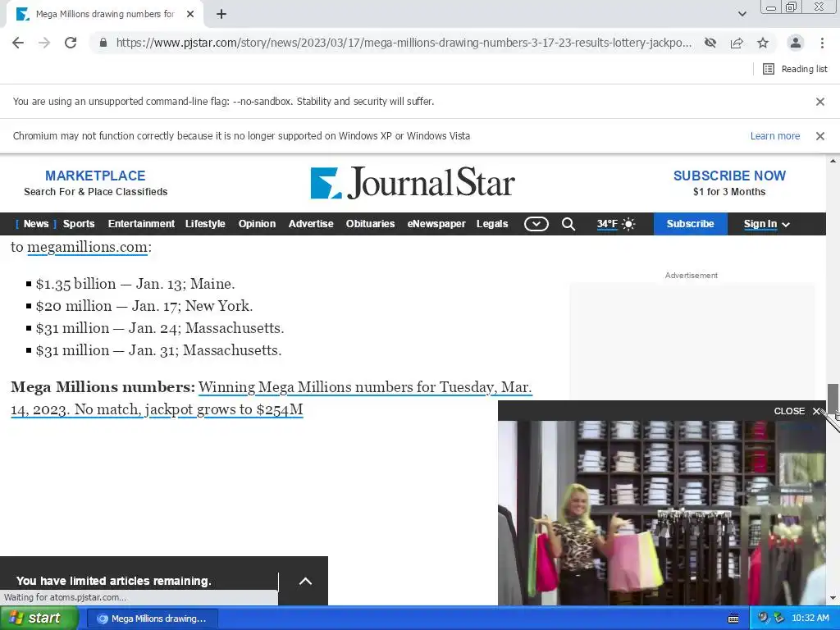Open the eNewspaper section

tap(436, 224)
